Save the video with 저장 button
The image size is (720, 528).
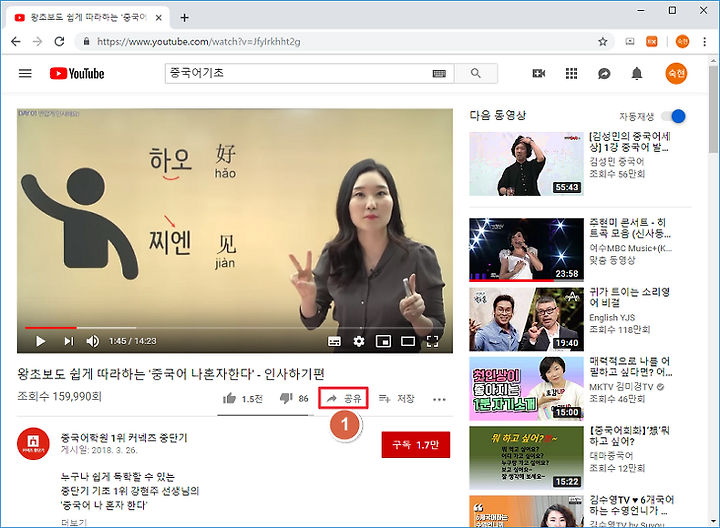coord(397,399)
